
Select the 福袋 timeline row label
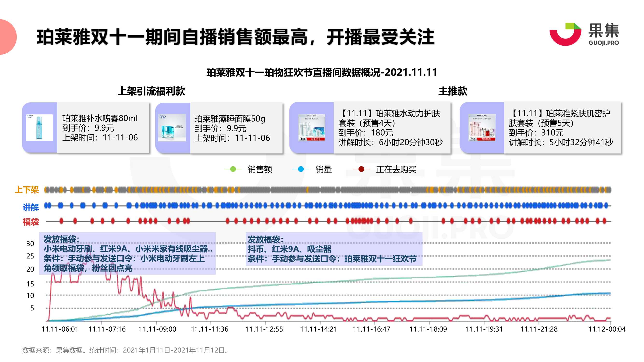pyautogui.click(x=31, y=222)
